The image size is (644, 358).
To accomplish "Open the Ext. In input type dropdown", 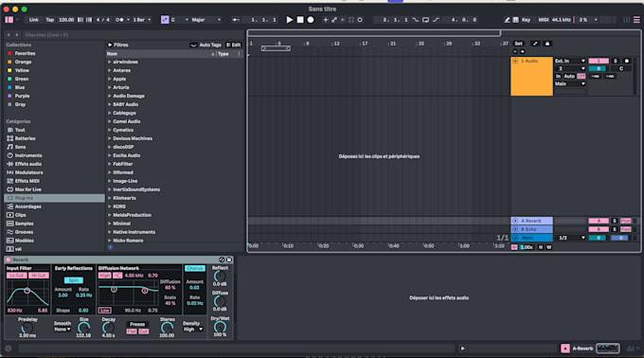I will tap(570, 61).
